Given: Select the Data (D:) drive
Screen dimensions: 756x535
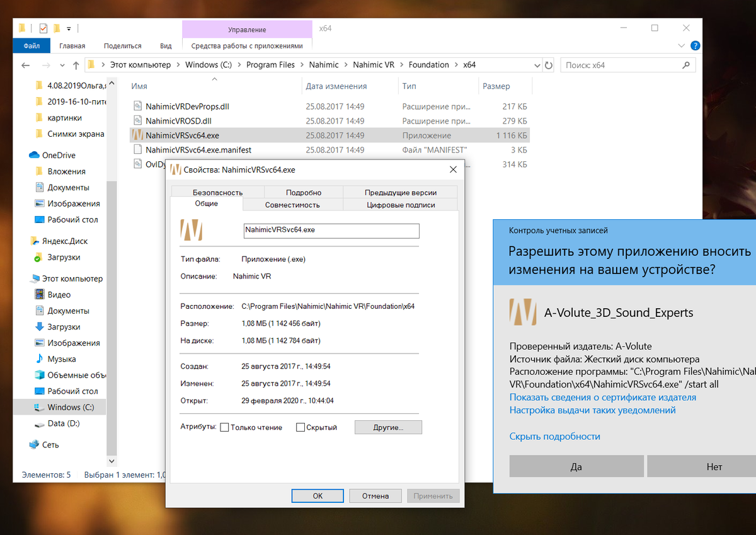Looking at the screenshot, I should pos(63,423).
